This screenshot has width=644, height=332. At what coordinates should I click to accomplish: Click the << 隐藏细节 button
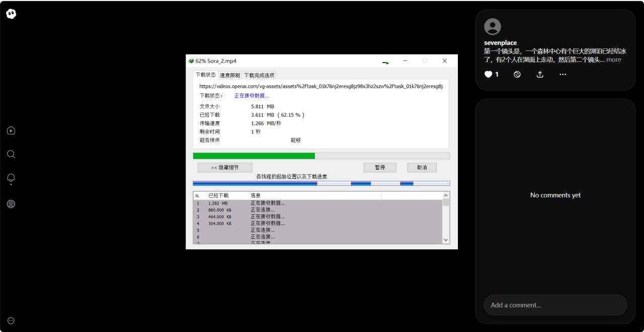[225, 167]
